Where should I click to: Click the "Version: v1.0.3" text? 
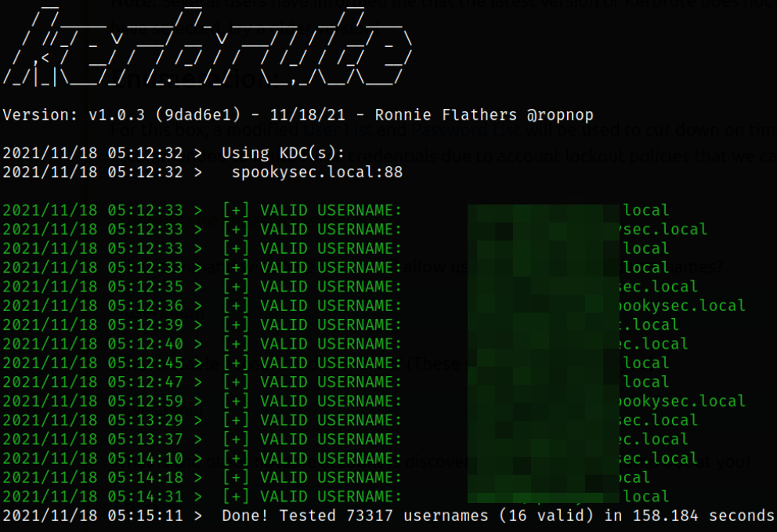pos(74,115)
